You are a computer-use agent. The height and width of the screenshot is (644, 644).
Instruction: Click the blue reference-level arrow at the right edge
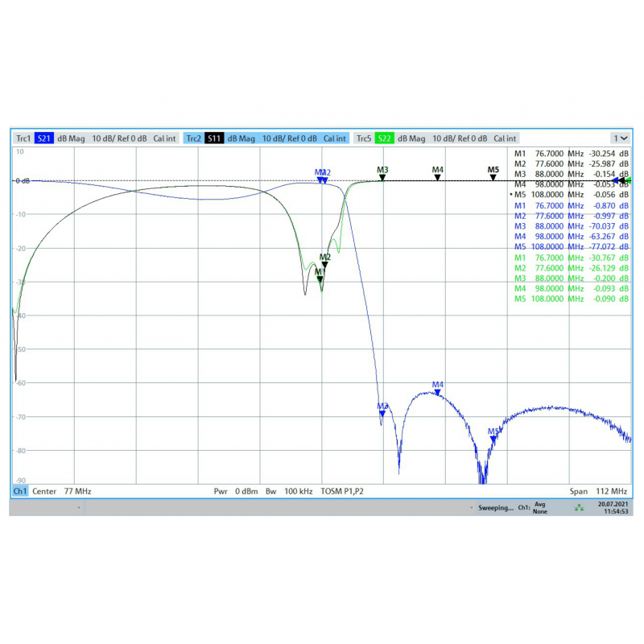pos(615,180)
